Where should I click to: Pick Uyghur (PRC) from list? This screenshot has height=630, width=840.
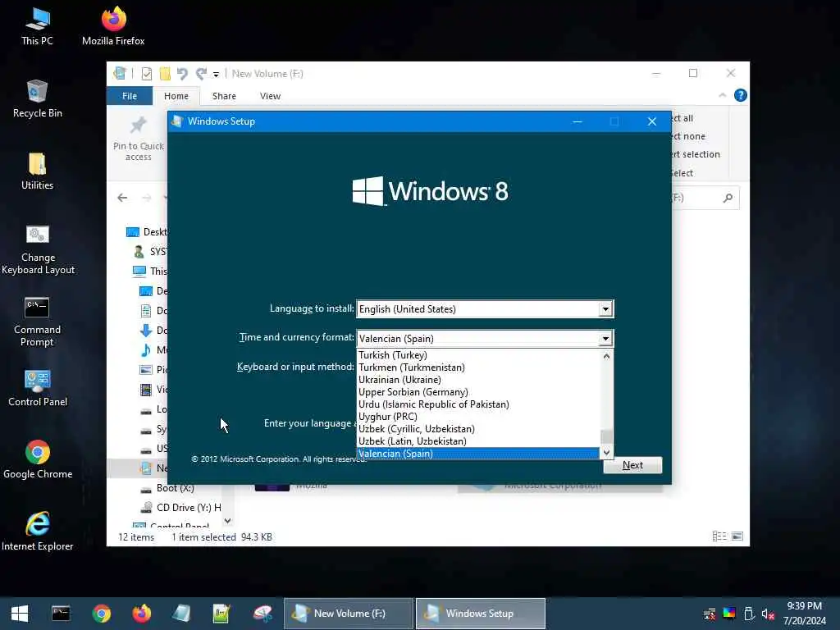pyautogui.click(x=478, y=417)
